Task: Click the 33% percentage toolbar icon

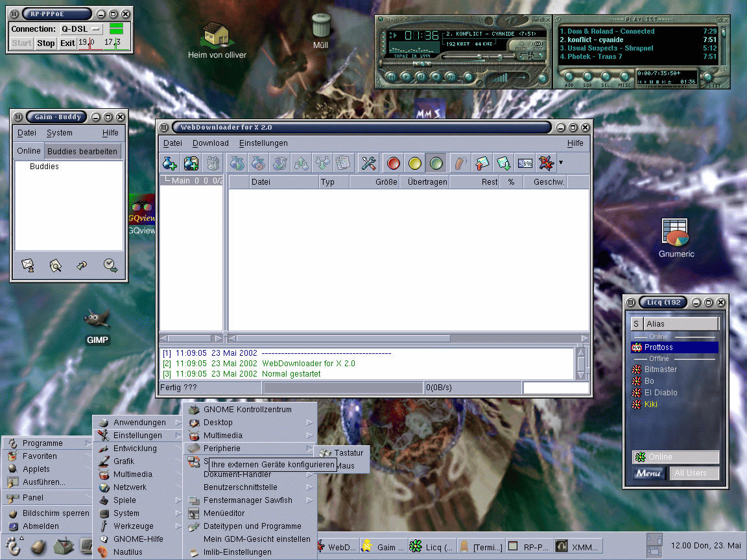Action: 525,163
